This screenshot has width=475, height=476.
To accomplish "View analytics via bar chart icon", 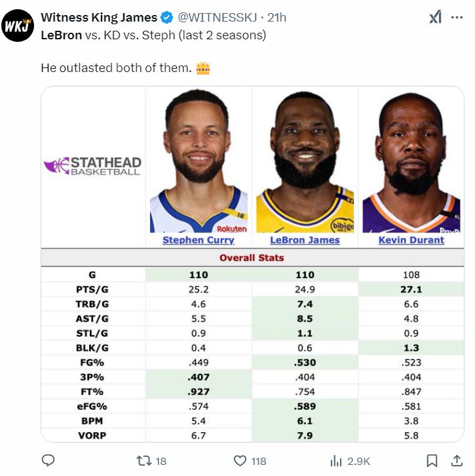I will (x=336, y=461).
